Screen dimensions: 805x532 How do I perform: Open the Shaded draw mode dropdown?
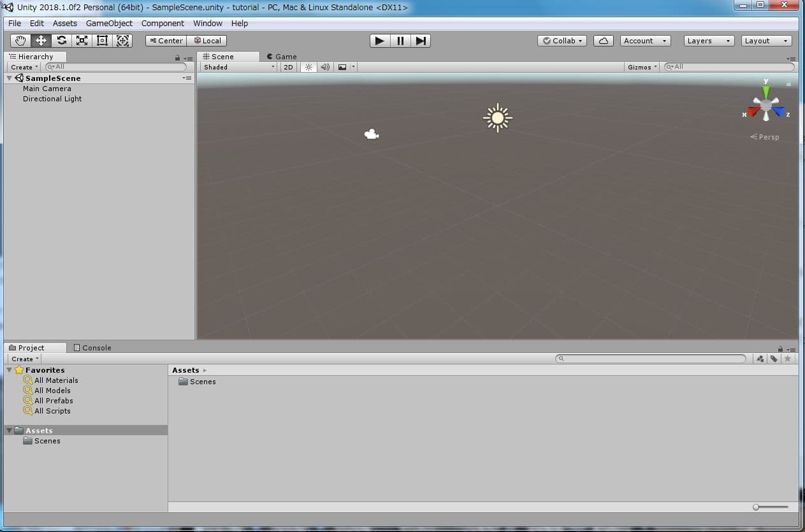pyautogui.click(x=239, y=67)
